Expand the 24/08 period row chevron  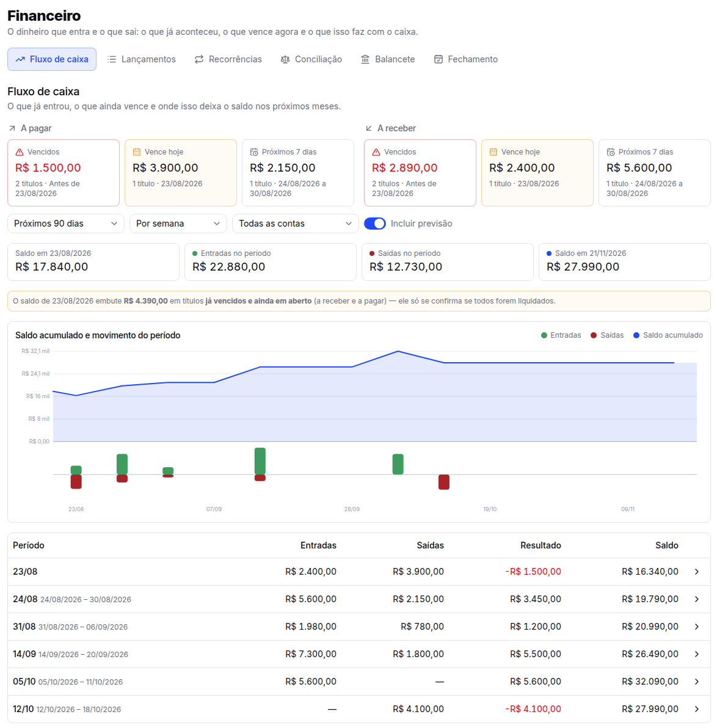(697, 599)
